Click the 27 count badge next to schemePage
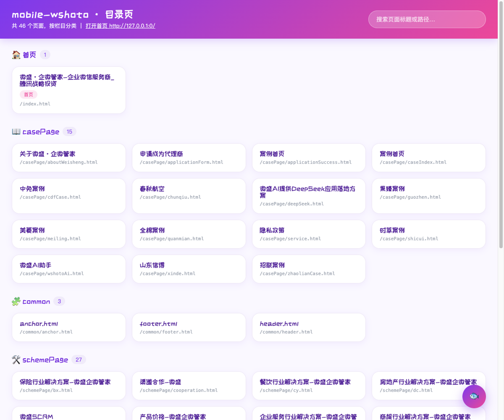Screen dimensions: 504x420 pyautogui.click(x=79, y=360)
